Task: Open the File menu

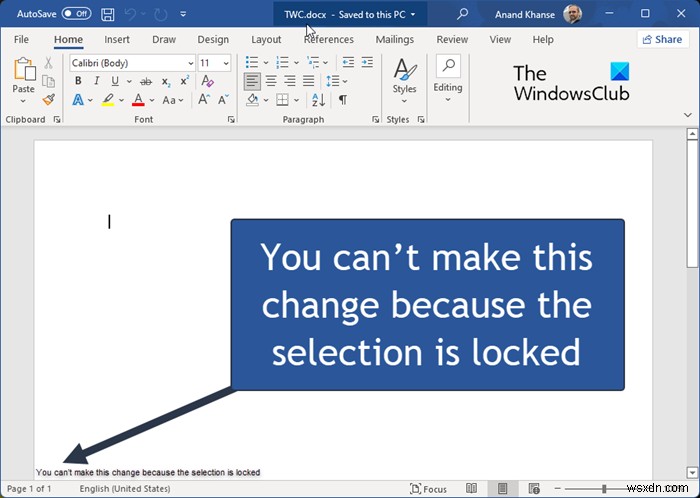Action: 21,39
